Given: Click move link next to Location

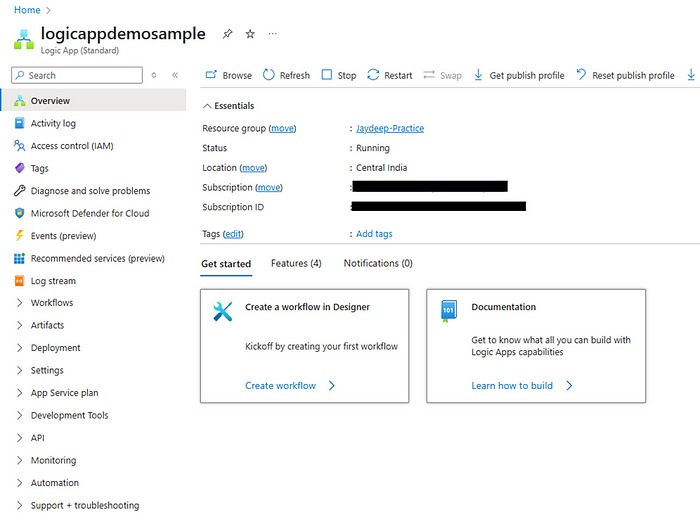Looking at the screenshot, I should [253, 168].
